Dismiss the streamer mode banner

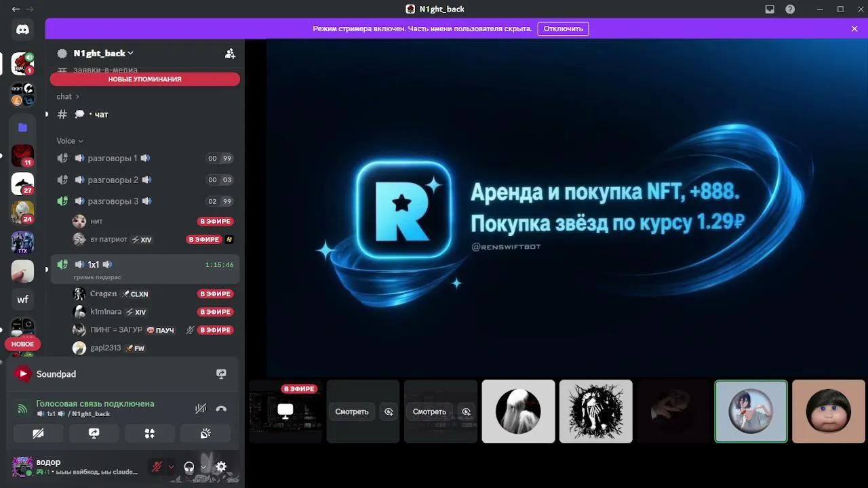(x=854, y=29)
